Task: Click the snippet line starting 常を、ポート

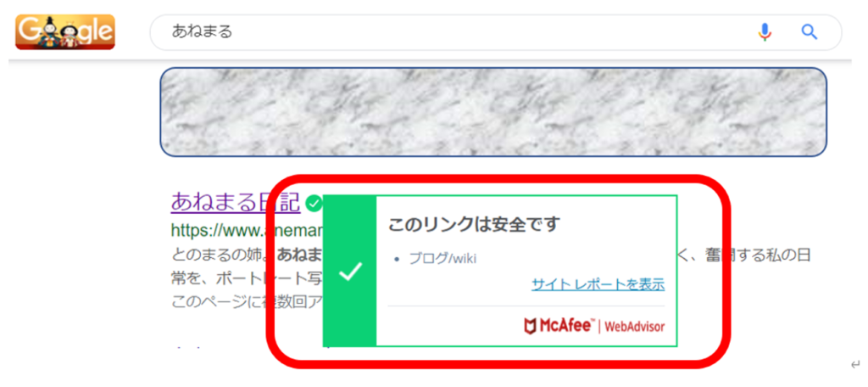Action: [x=247, y=278]
